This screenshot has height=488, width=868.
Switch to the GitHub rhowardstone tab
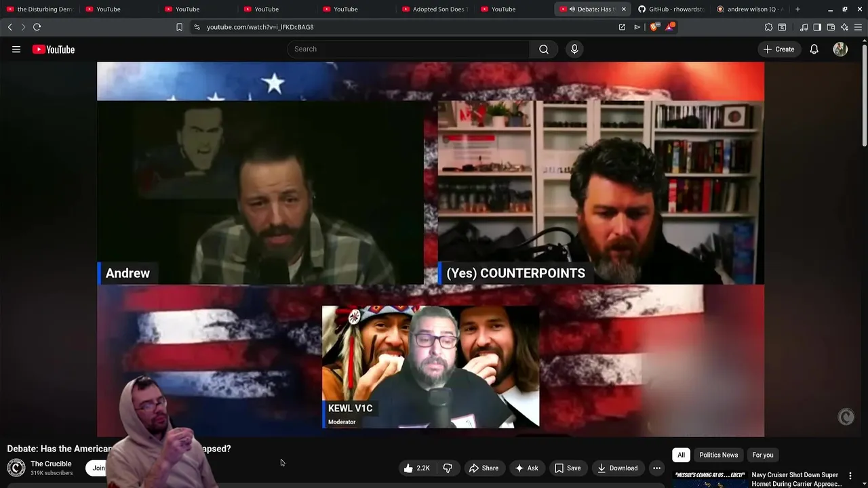671,9
